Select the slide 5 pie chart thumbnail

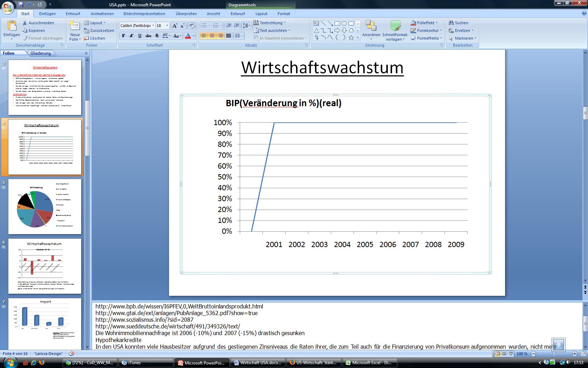[45, 207]
